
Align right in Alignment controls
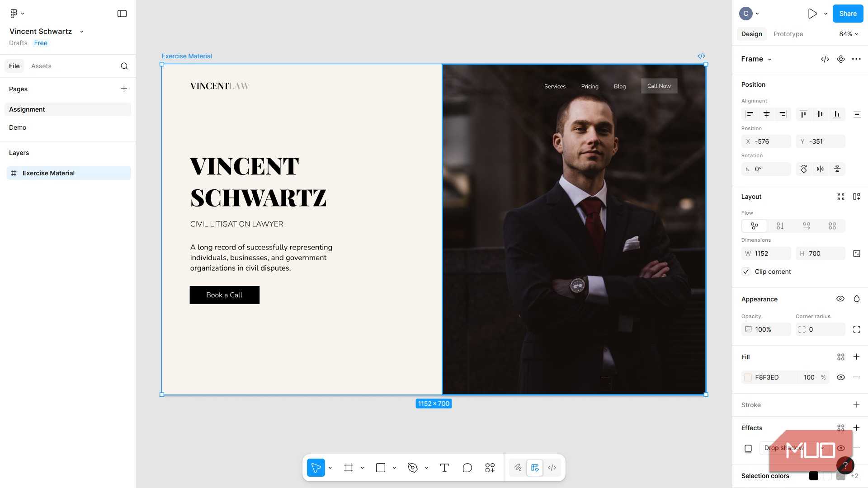point(783,114)
